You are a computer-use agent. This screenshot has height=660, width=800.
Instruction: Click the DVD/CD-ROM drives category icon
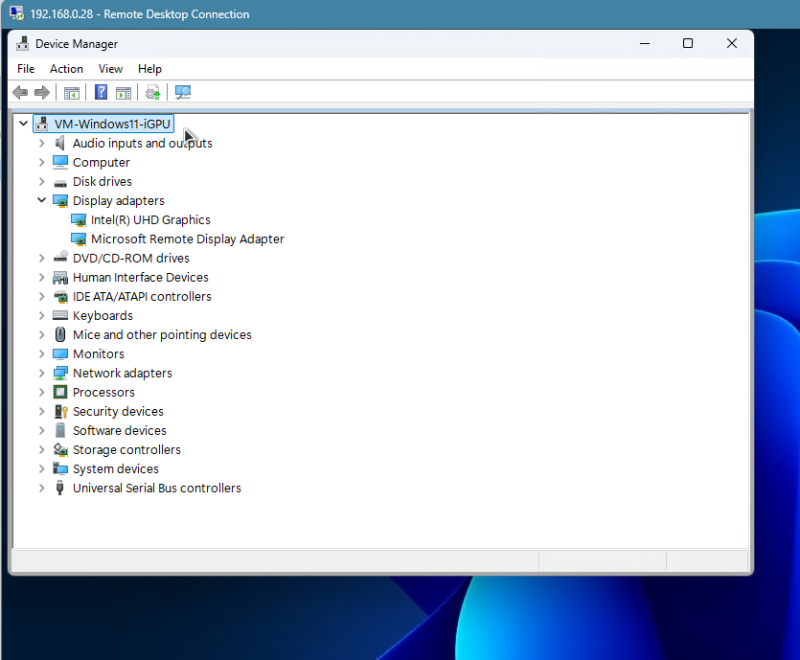[60, 257]
